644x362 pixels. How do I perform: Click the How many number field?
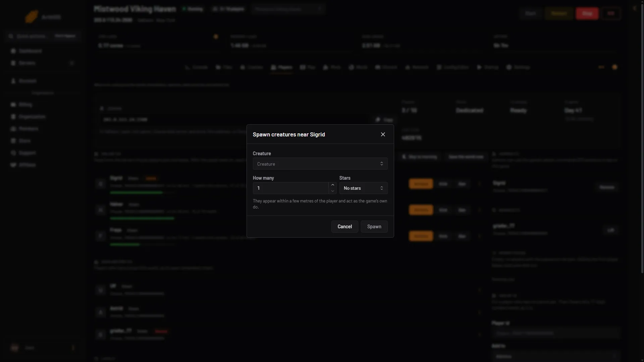(291, 188)
